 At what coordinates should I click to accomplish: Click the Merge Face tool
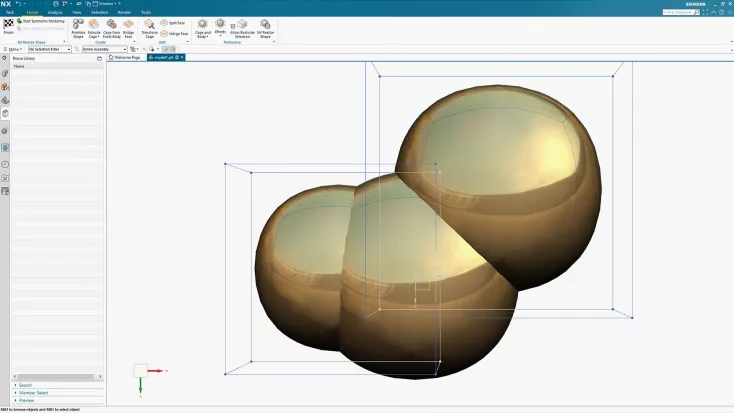[173, 33]
